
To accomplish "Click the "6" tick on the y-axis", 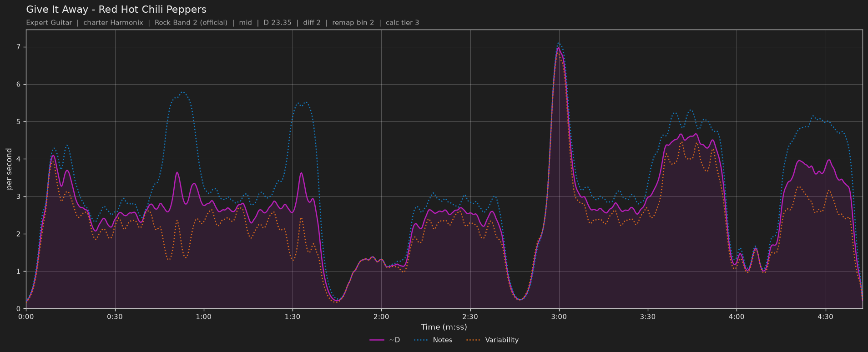I will (x=19, y=85).
